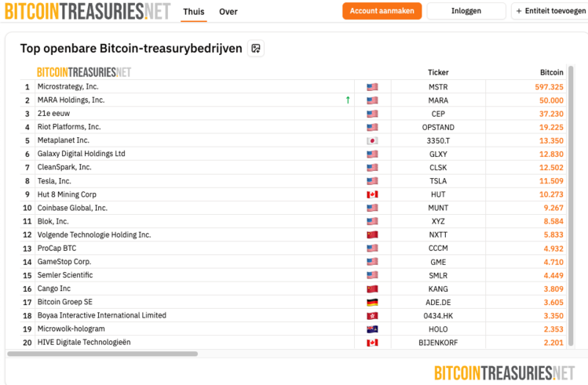This screenshot has height=385, width=588.
Task: Click the US flag in the Blok, Inc. row
Action: [372, 221]
